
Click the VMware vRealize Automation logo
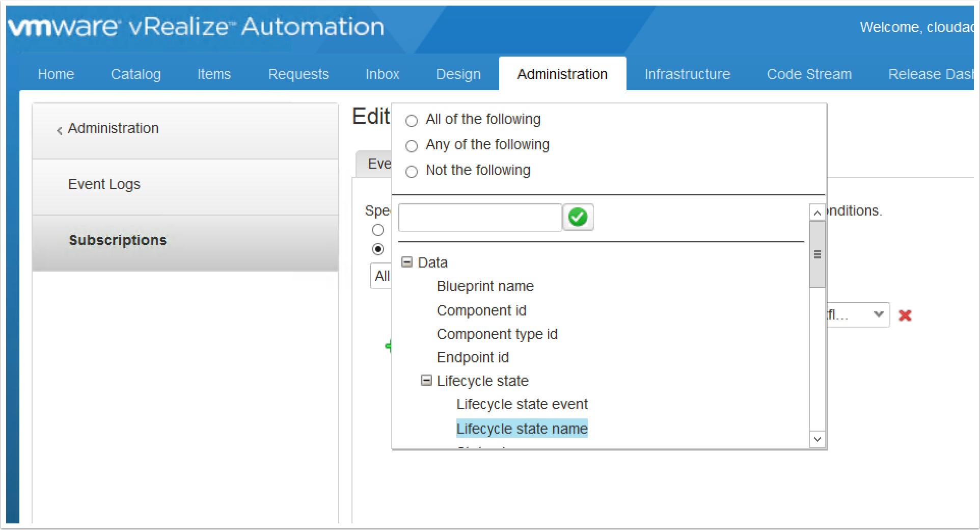click(x=197, y=26)
